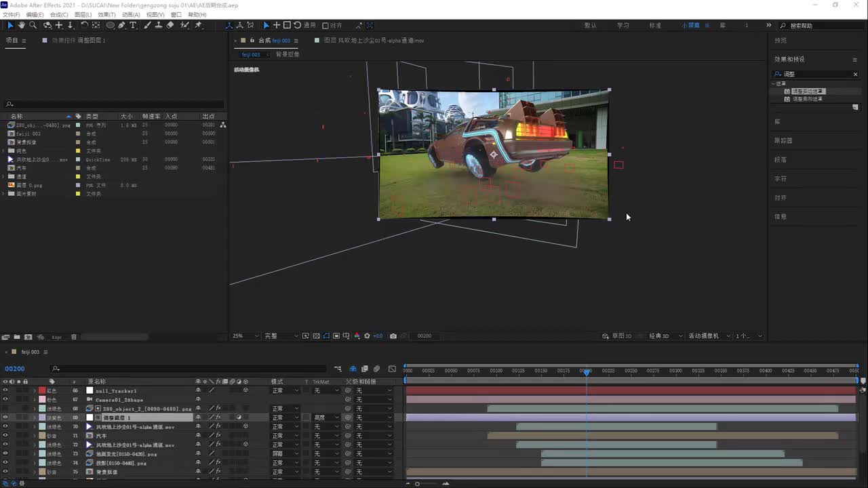This screenshot has width=868, height=488.
Task: Open the 效果(T) menu
Action: click(x=106, y=14)
